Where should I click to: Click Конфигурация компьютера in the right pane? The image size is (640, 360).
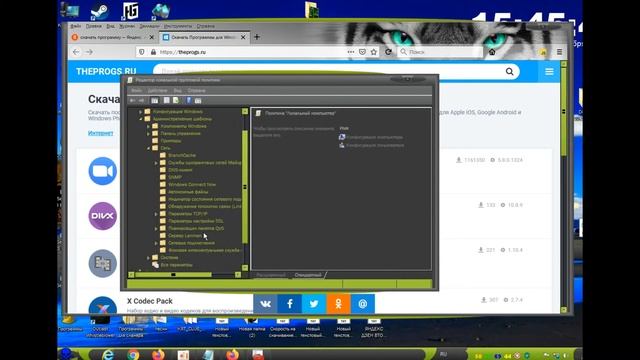tap(374, 137)
